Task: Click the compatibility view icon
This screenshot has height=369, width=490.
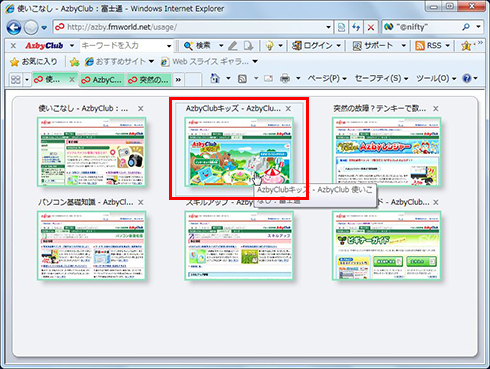Action: tap(341, 27)
